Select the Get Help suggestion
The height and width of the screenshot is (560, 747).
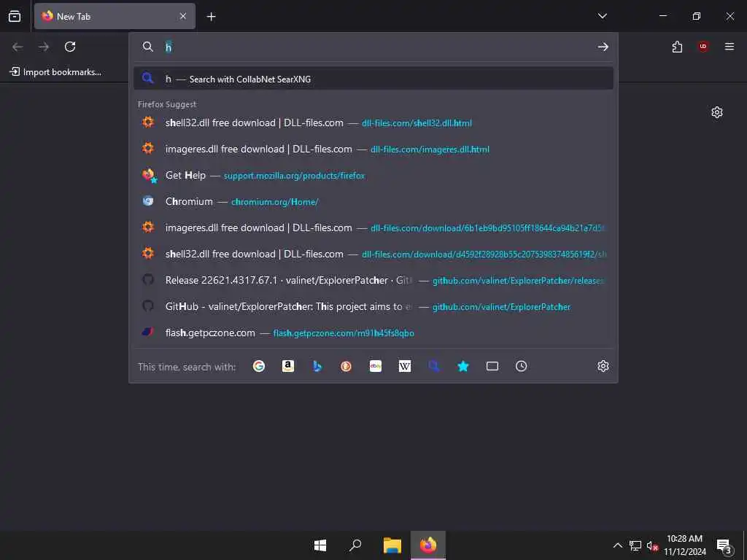(373, 175)
